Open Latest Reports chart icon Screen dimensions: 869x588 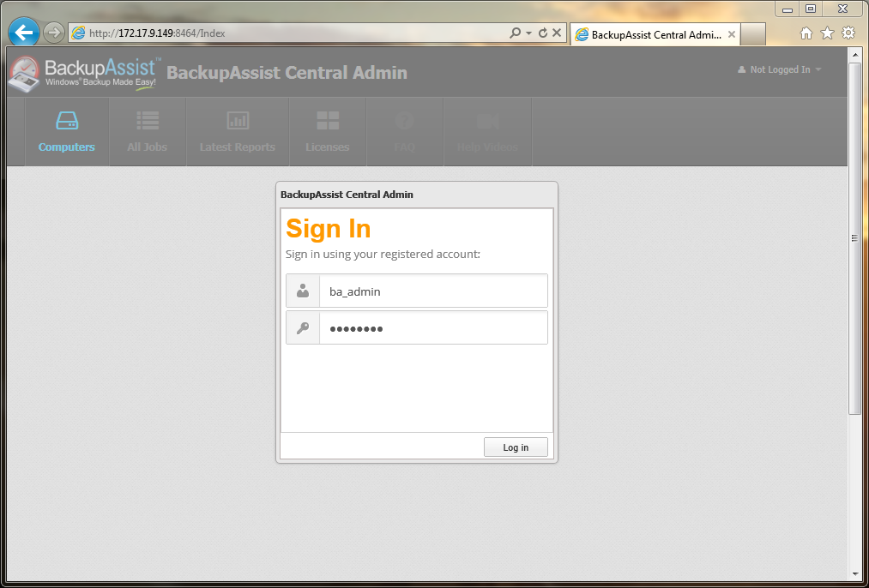click(238, 121)
